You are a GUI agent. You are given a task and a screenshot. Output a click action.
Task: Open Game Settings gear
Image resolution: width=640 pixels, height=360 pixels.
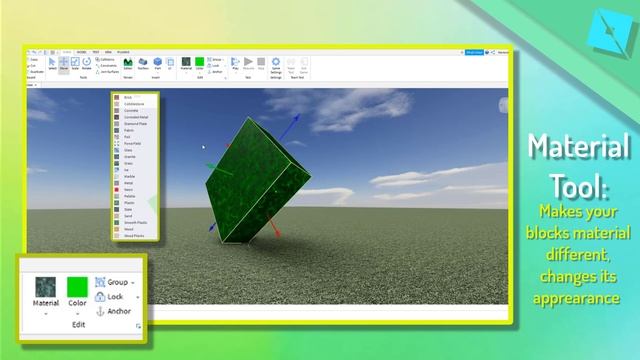pos(276,65)
